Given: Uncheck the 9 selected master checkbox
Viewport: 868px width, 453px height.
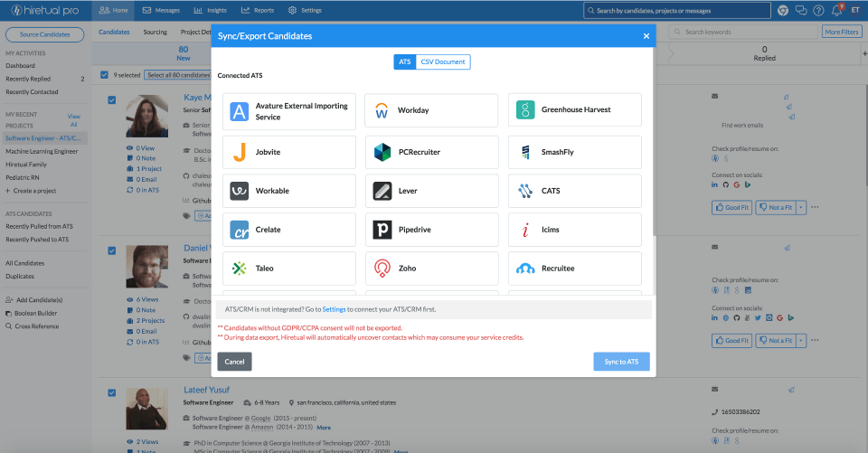Looking at the screenshot, I should [x=105, y=75].
